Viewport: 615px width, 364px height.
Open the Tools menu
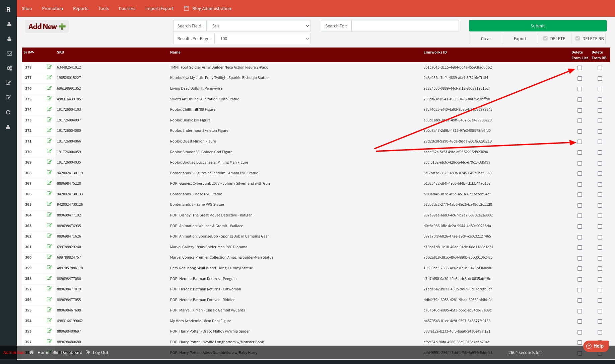pos(104,8)
